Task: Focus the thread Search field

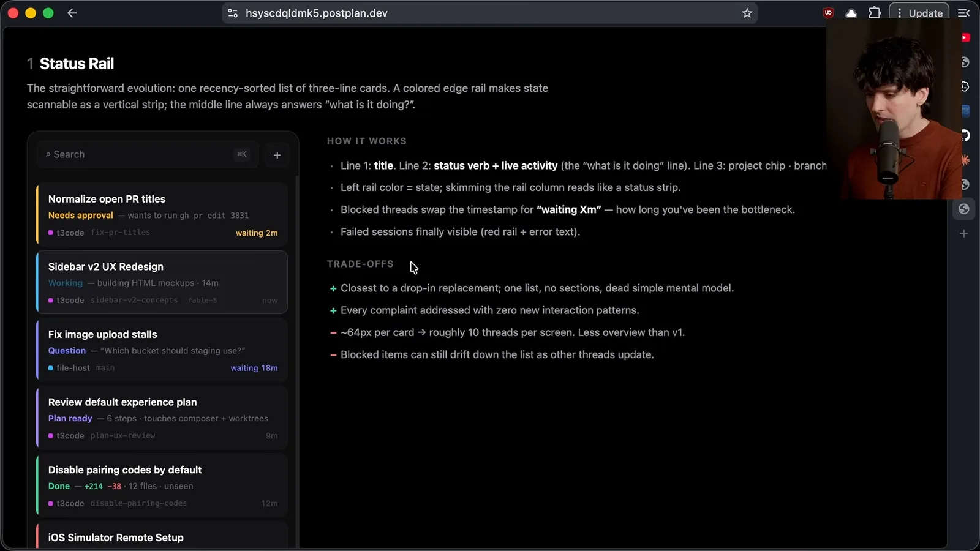Action: point(148,154)
